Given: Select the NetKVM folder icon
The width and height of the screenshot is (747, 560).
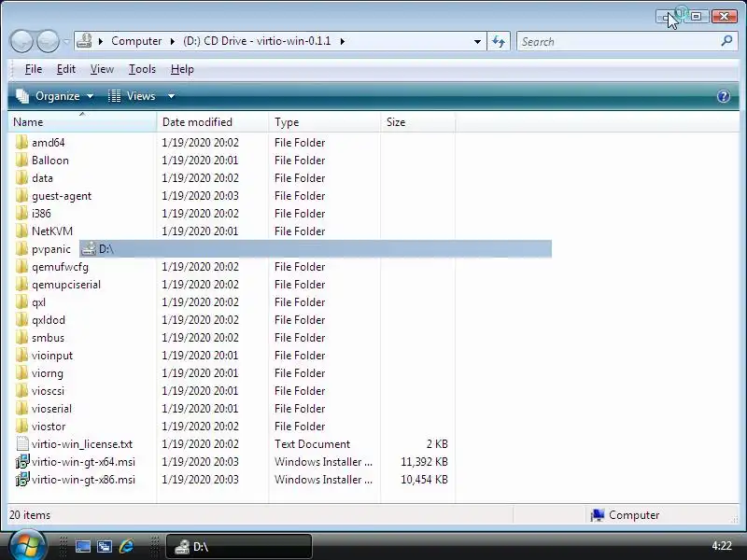Looking at the screenshot, I should coord(21,231).
